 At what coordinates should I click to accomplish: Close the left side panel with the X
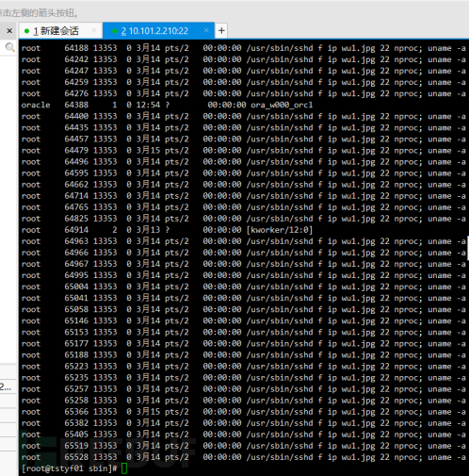9,31
